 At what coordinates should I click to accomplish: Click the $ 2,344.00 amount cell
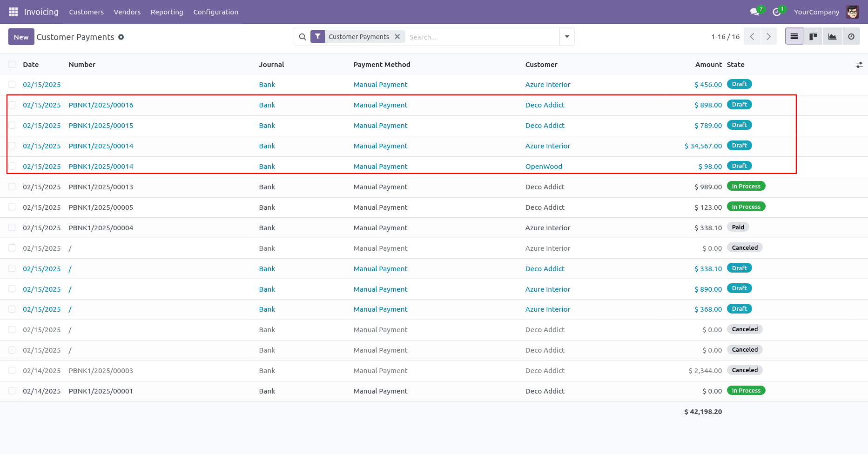pos(705,371)
